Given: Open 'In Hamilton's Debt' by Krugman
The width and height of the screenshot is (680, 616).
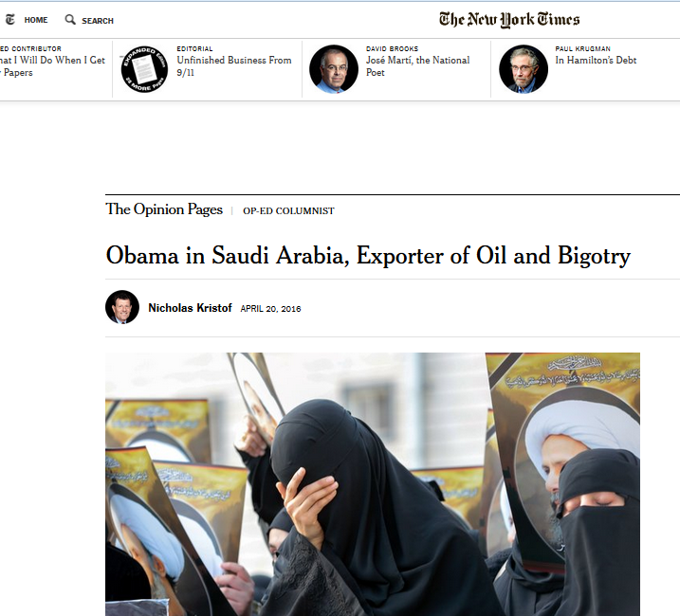Looking at the screenshot, I should 596,61.
